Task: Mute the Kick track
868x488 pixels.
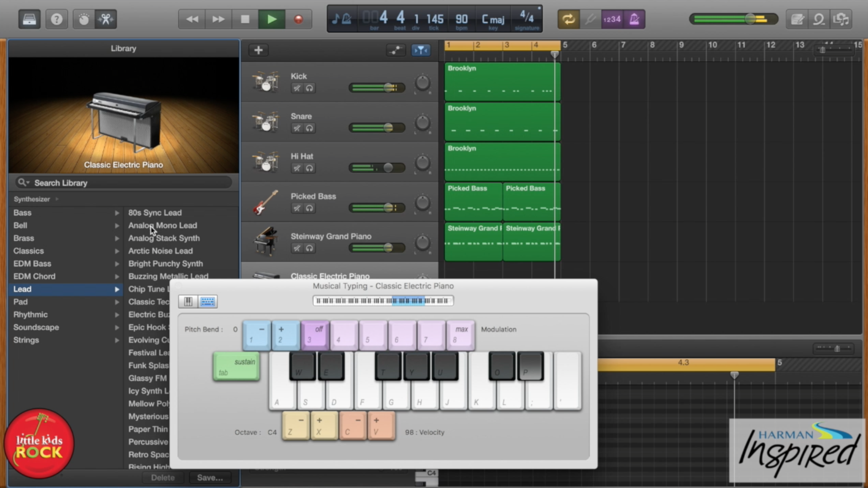Action: pyautogui.click(x=296, y=88)
